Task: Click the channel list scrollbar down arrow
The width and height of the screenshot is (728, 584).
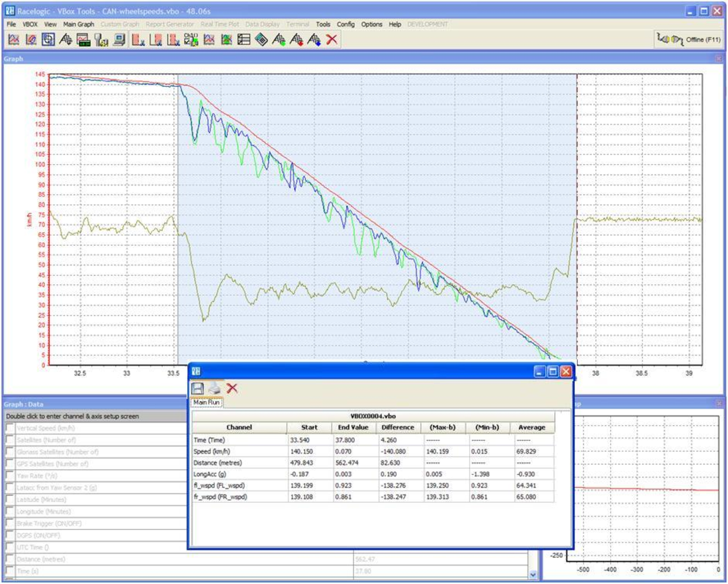Action: 533,575
